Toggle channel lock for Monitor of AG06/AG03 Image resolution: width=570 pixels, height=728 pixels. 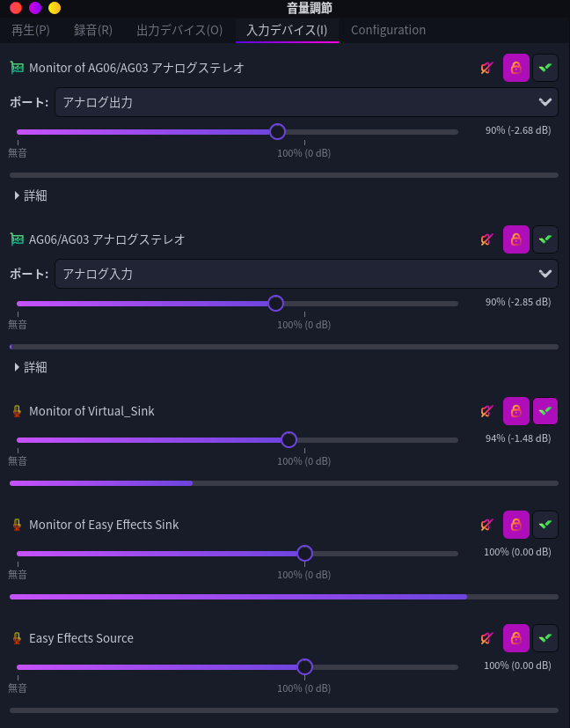[x=516, y=68]
